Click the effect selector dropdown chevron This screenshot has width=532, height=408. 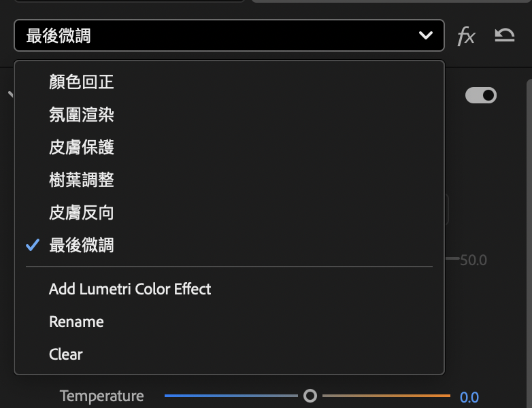(426, 36)
